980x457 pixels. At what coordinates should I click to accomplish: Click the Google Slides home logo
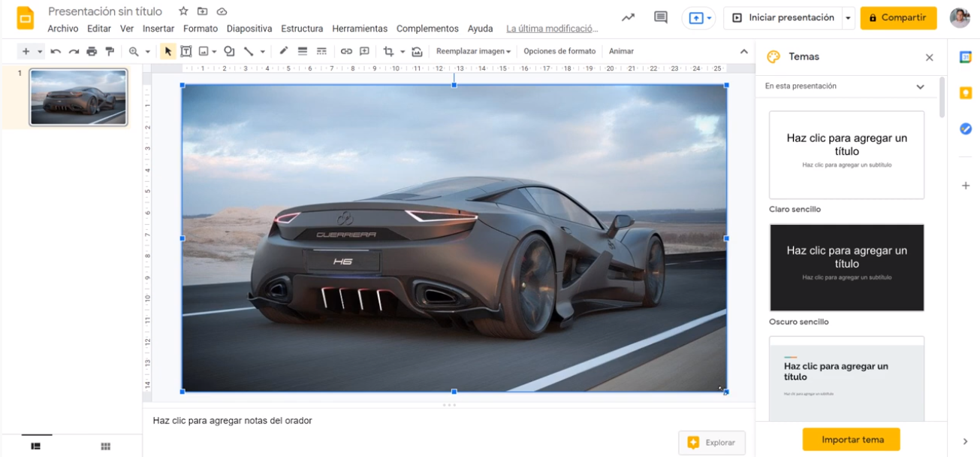click(26, 18)
